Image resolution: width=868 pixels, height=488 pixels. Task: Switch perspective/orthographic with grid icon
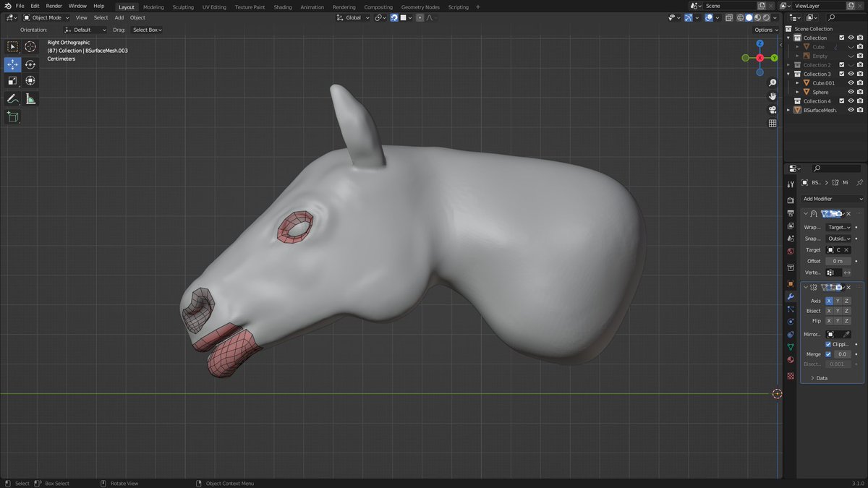[773, 123]
